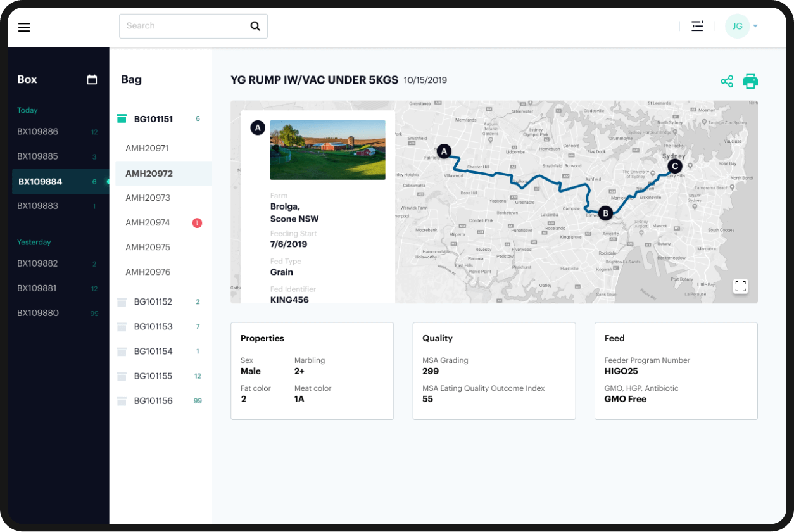Viewport: 794px width, 532px height.
Task: Share this rump record
Action: pyautogui.click(x=726, y=81)
